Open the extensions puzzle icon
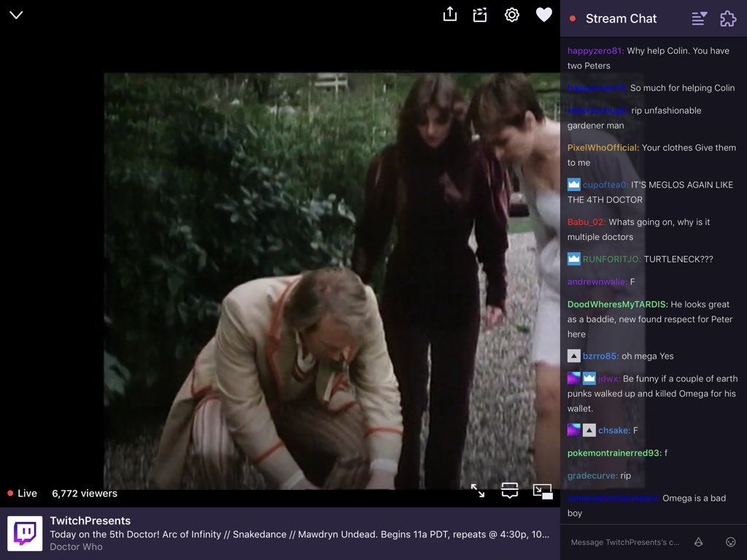 pos(728,18)
